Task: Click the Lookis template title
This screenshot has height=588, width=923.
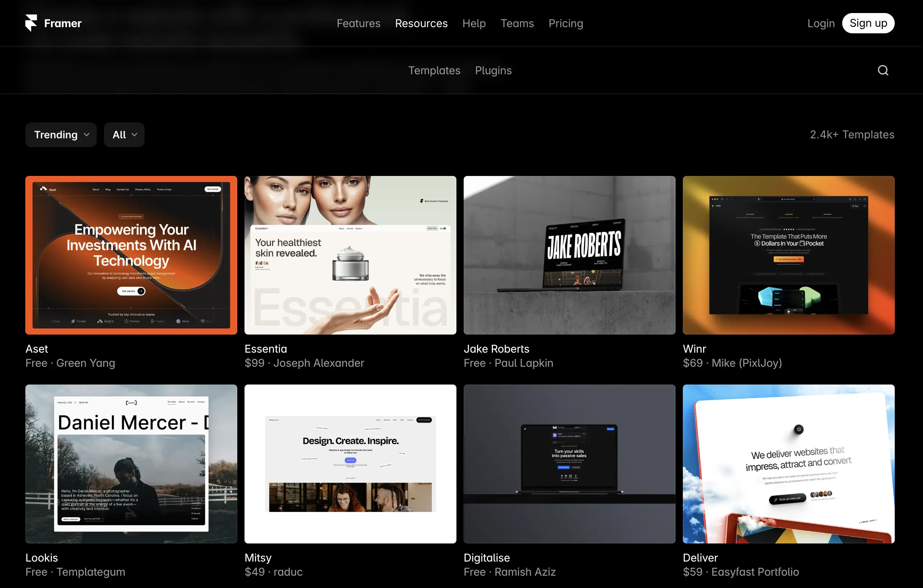Action: point(42,558)
